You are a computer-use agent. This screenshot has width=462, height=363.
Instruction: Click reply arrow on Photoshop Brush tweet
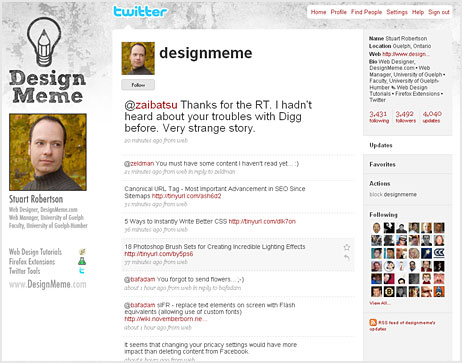point(347,257)
